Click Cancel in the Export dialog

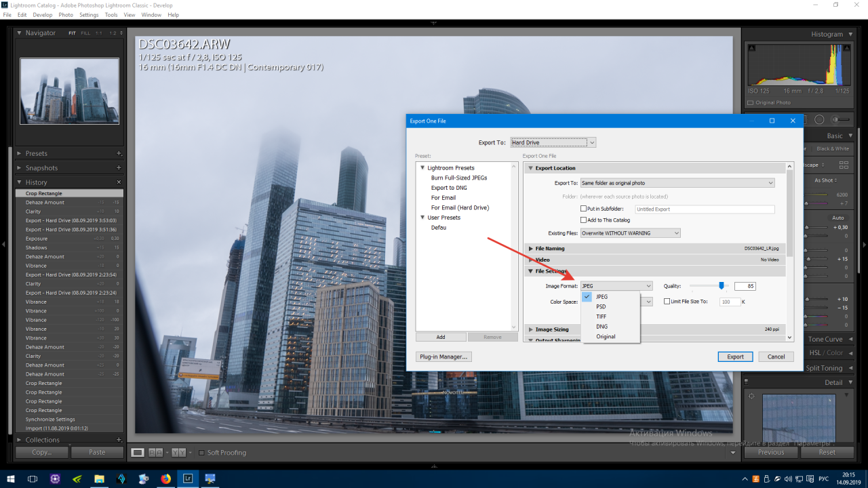pyautogui.click(x=776, y=357)
